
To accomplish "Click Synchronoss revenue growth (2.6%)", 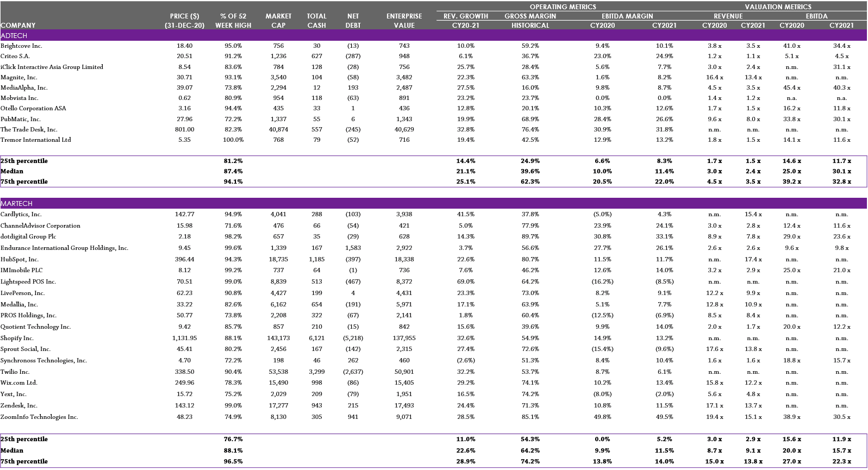I will pos(466,360).
